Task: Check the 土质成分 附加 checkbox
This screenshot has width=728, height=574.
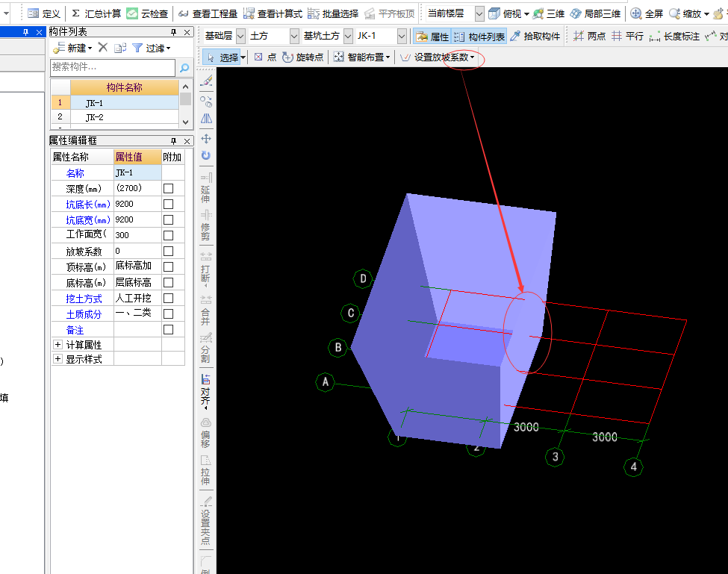Action: click(168, 313)
